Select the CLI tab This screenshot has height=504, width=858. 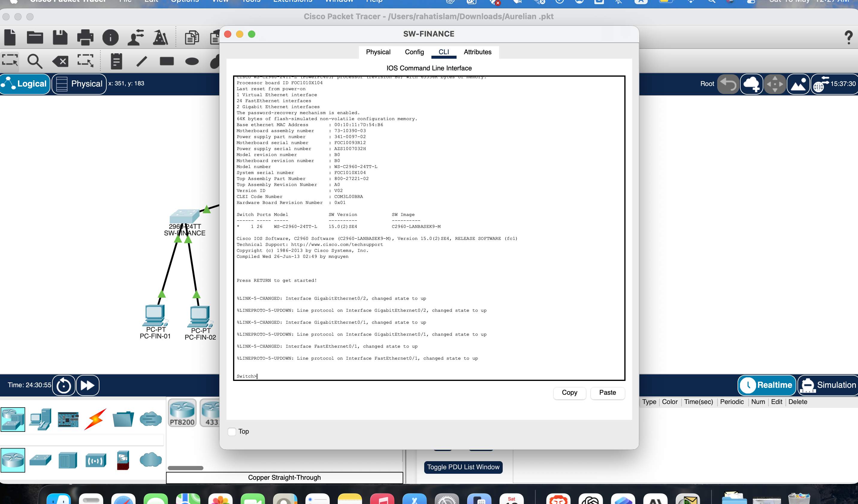click(444, 52)
